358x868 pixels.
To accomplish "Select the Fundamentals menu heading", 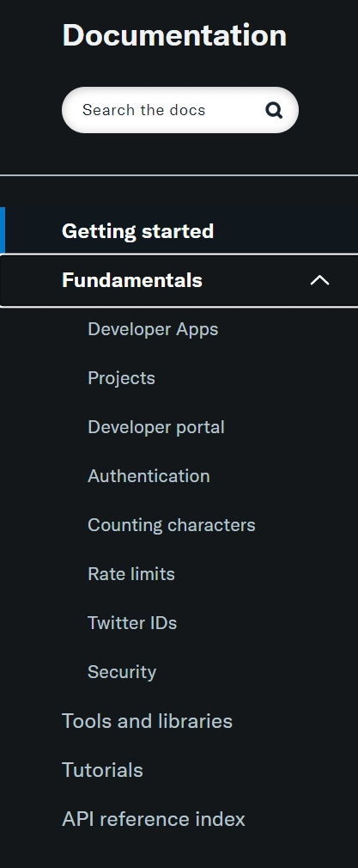I will point(132,280).
